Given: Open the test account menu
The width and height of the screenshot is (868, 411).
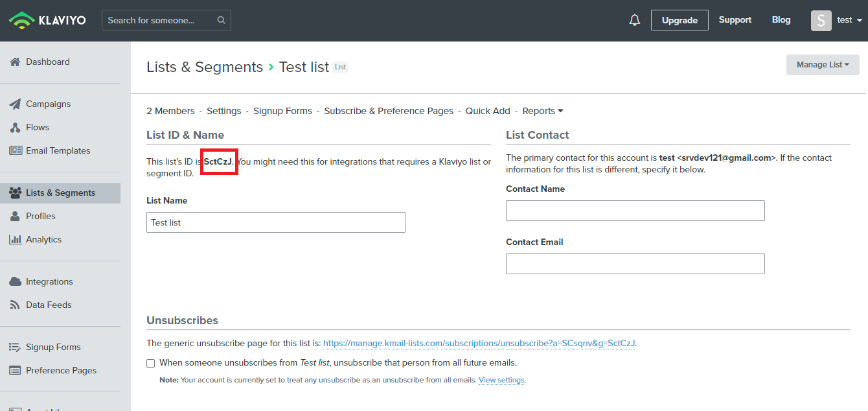Looking at the screenshot, I should pos(850,20).
